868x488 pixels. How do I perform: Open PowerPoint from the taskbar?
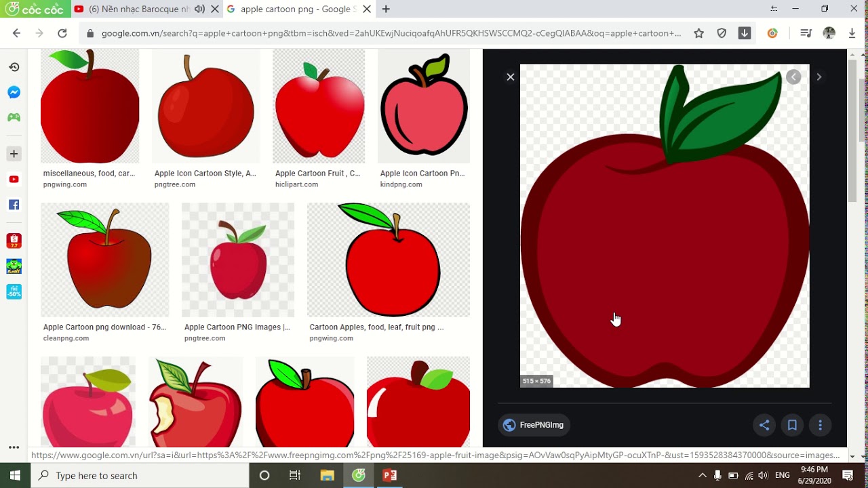coord(390,476)
